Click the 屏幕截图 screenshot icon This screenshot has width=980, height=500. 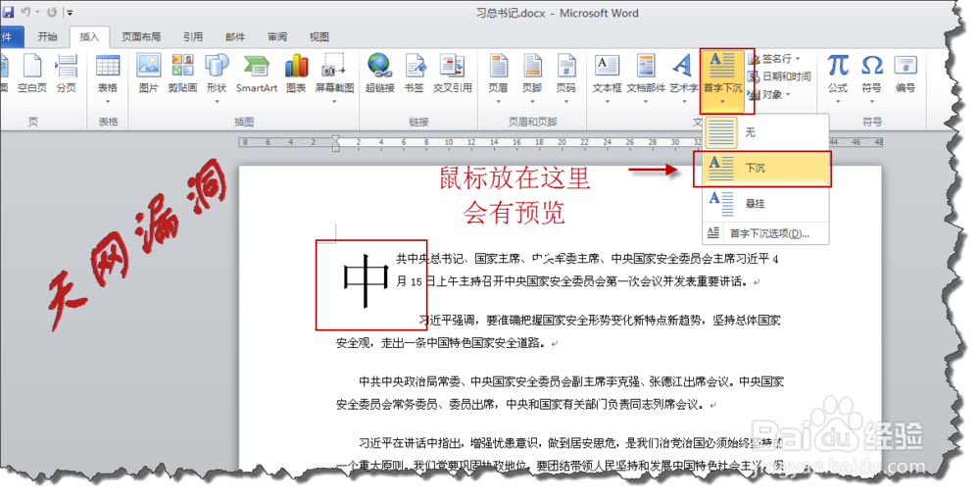334,66
